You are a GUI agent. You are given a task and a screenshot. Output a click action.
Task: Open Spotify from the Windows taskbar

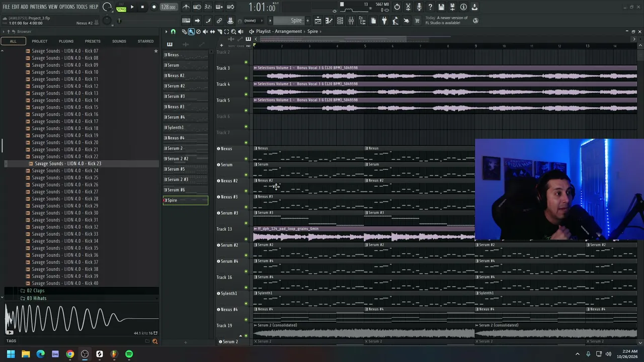129,354
